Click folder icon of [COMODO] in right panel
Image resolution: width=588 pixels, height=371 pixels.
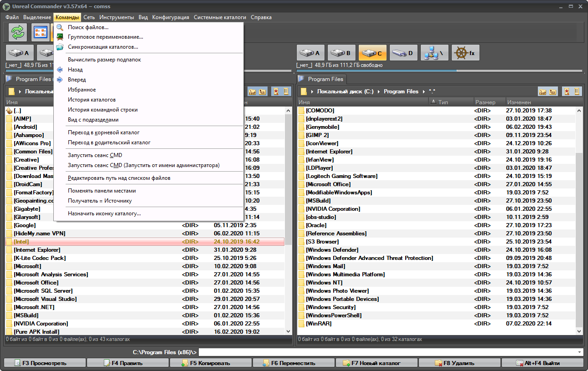tap(301, 111)
